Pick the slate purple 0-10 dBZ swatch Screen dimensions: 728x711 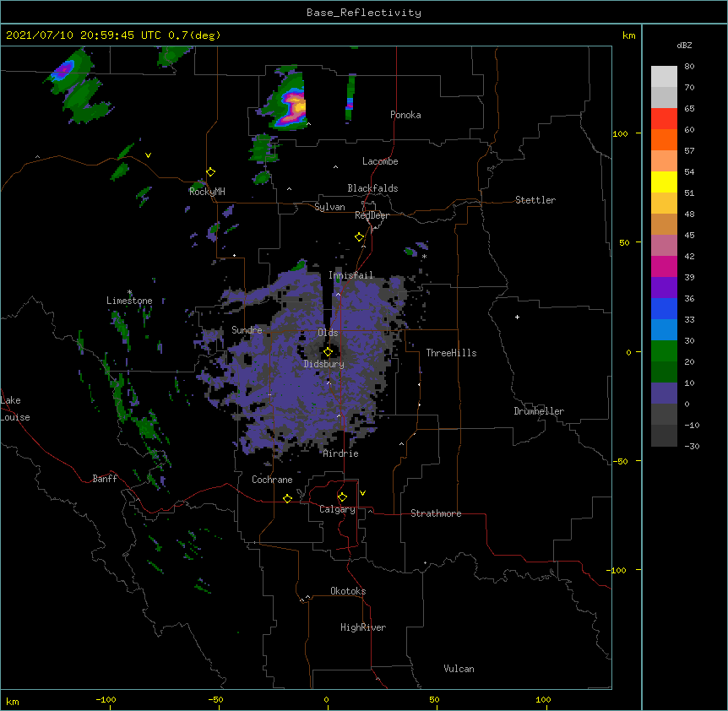click(x=664, y=393)
